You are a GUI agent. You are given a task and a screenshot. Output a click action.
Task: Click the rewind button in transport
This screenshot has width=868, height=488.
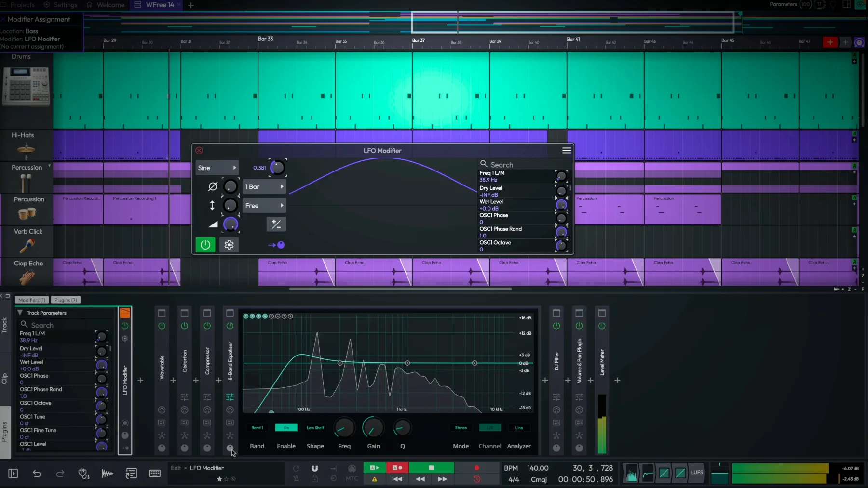[x=420, y=479]
